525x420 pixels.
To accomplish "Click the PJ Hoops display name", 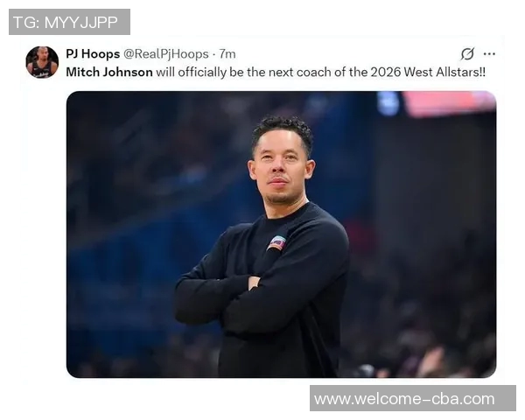I will coord(93,53).
